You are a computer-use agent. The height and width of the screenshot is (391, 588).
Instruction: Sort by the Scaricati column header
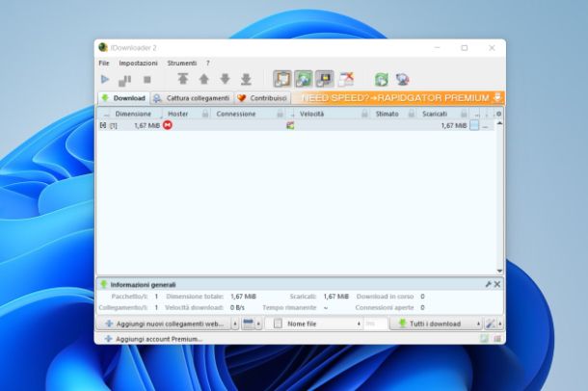[435, 114]
